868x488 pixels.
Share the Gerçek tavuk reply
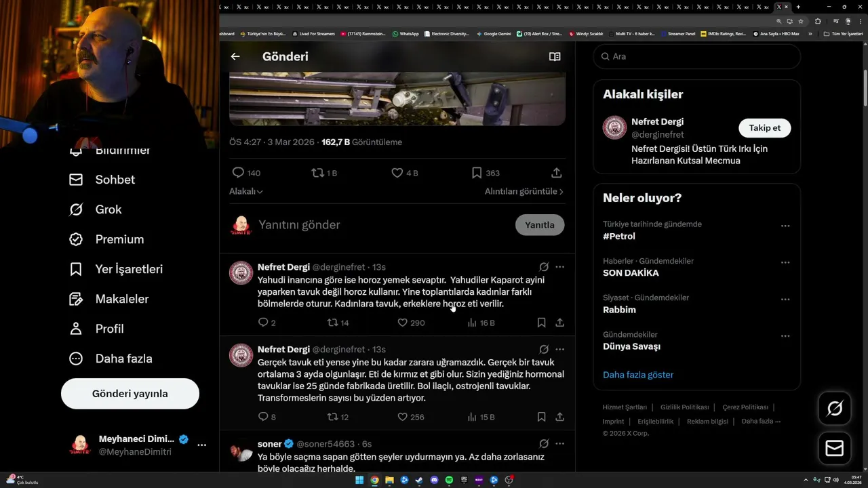tap(560, 417)
